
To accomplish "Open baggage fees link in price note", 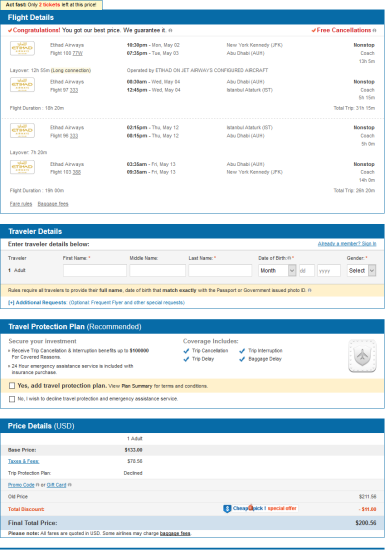I will pos(175,533).
